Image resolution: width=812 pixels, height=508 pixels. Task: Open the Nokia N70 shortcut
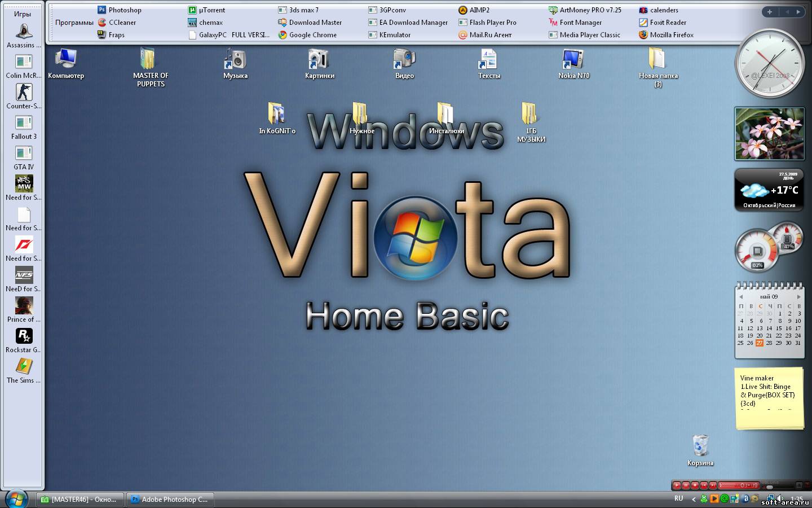[573, 59]
